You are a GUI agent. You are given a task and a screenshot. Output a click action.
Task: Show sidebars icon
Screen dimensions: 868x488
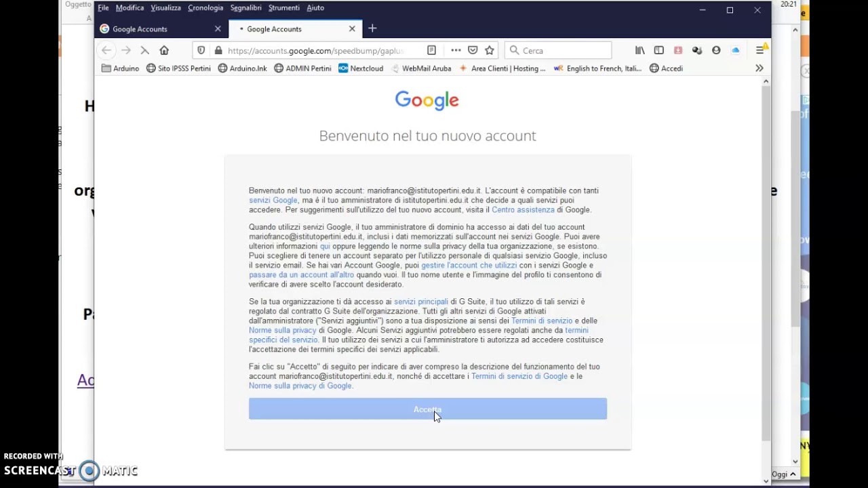click(x=658, y=50)
